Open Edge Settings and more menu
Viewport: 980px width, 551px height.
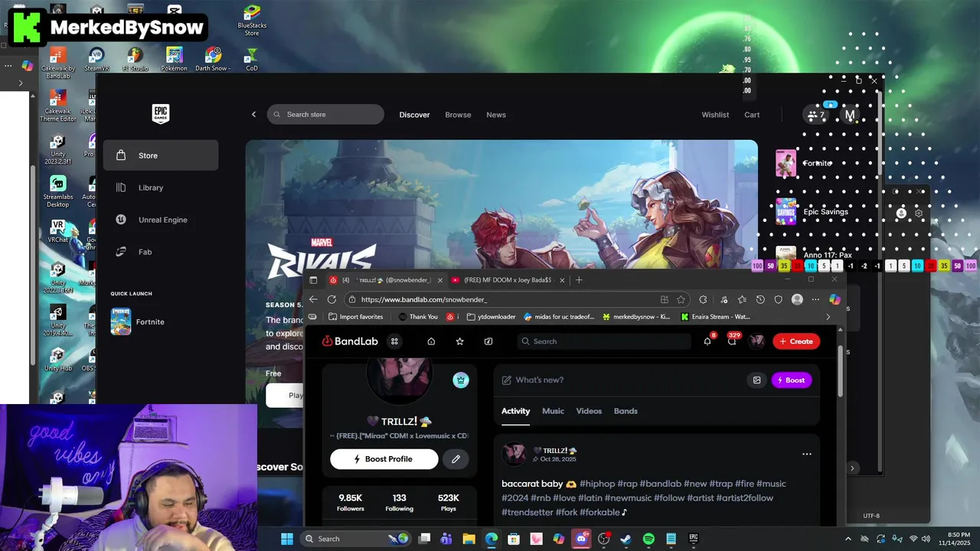click(x=815, y=299)
